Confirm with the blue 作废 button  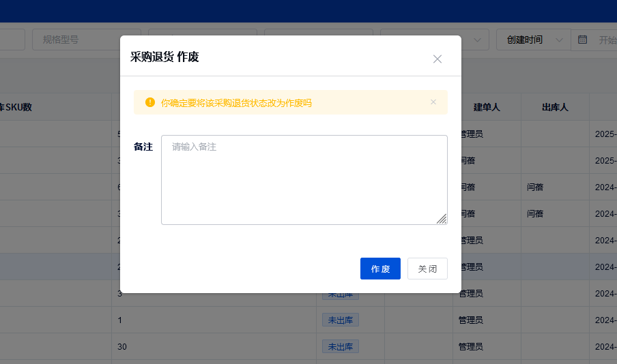pyautogui.click(x=380, y=269)
